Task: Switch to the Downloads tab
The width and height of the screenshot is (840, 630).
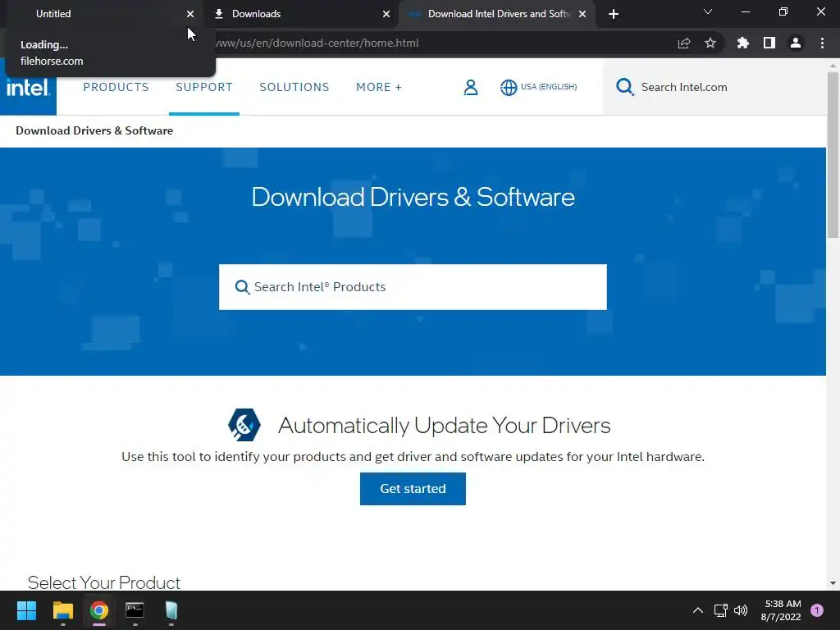Action: pos(302,14)
